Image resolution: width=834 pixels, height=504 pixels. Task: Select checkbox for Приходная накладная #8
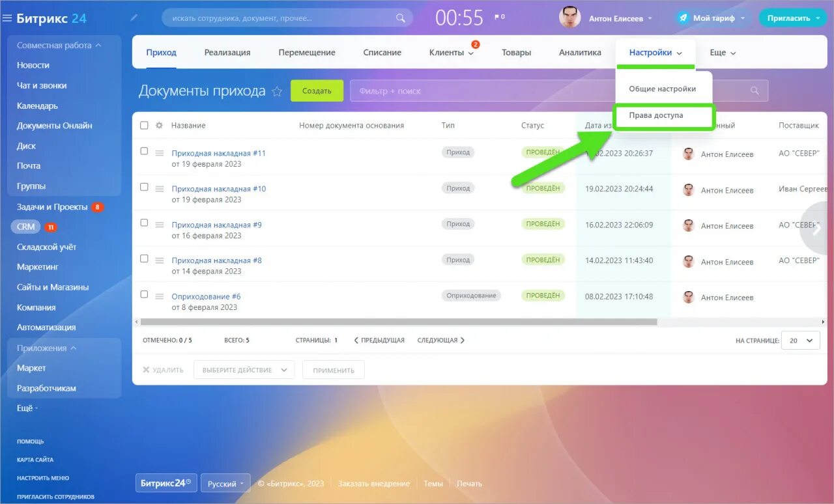click(145, 259)
